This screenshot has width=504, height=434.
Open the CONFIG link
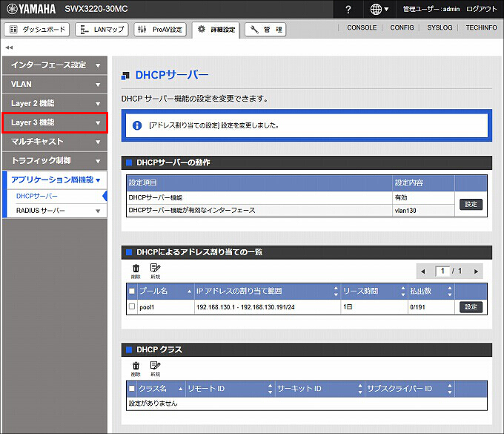pos(402,27)
